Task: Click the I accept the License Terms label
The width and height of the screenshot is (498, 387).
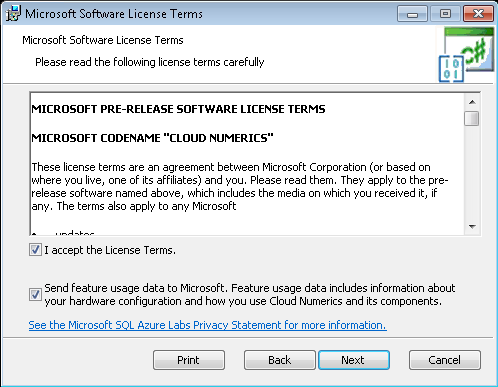Action: (110, 250)
